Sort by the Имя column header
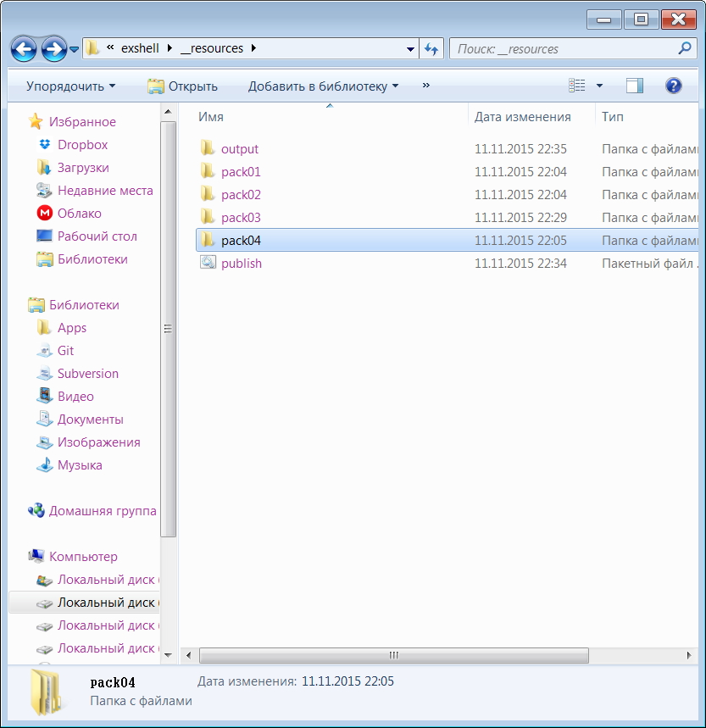The image size is (706, 728). pyautogui.click(x=211, y=117)
